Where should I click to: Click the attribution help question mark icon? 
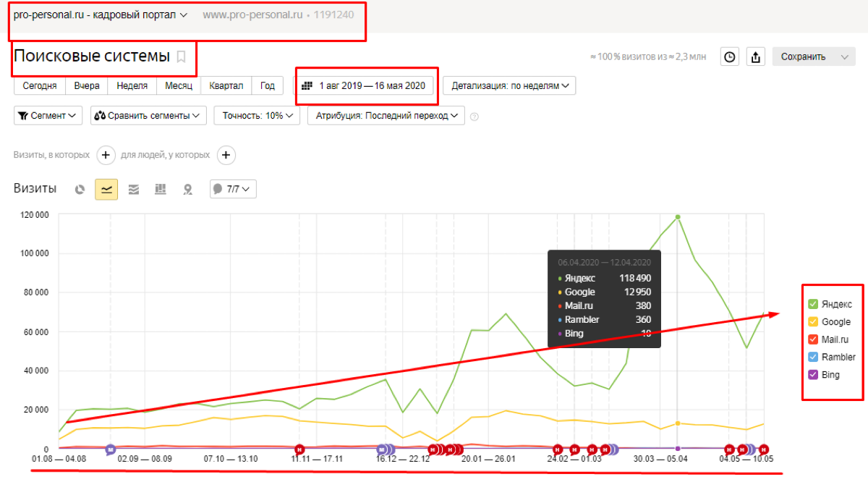point(475,117)
